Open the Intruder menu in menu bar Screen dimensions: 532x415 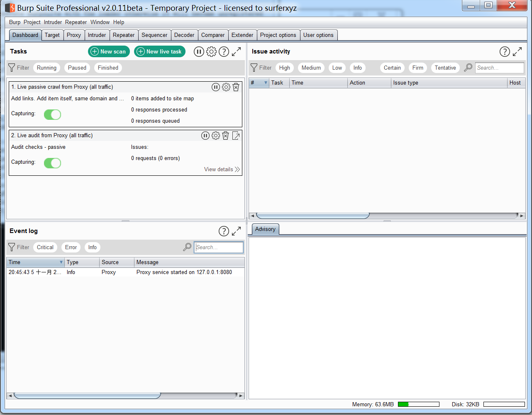click(53, 22)
